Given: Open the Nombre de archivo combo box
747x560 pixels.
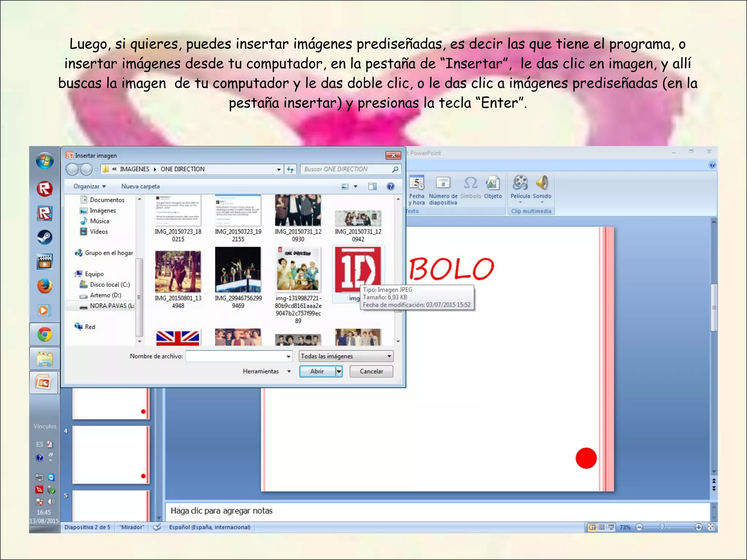Looking at the screenshot, I should [x=239, y=356].
